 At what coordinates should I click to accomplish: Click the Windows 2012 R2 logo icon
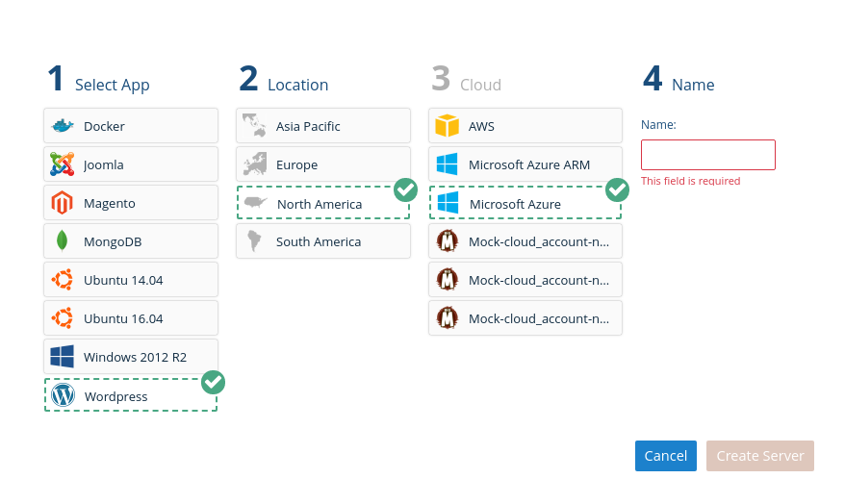click(62, 357)
